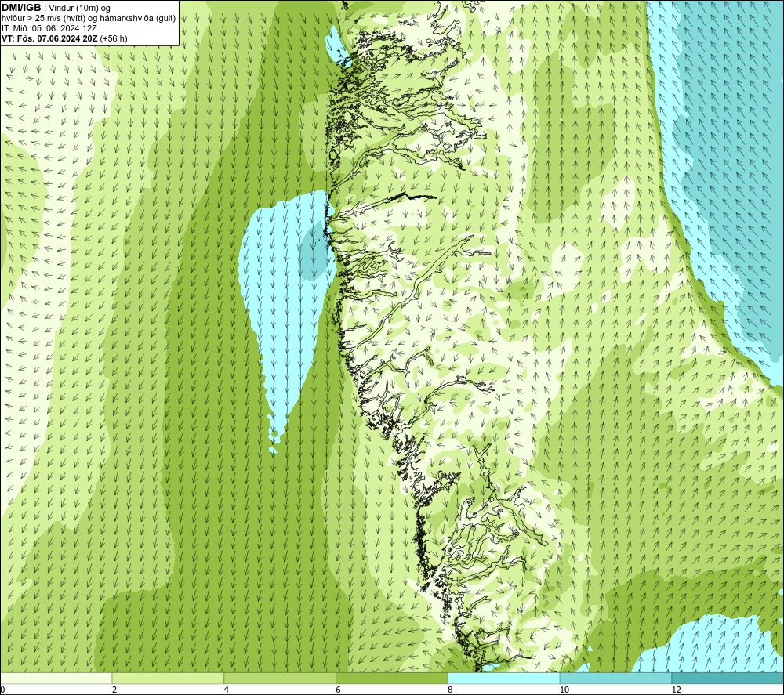Screen dimensions: 784x695
Task: Click the dark teal wind core offshore
Action: (x=315, y=250)
